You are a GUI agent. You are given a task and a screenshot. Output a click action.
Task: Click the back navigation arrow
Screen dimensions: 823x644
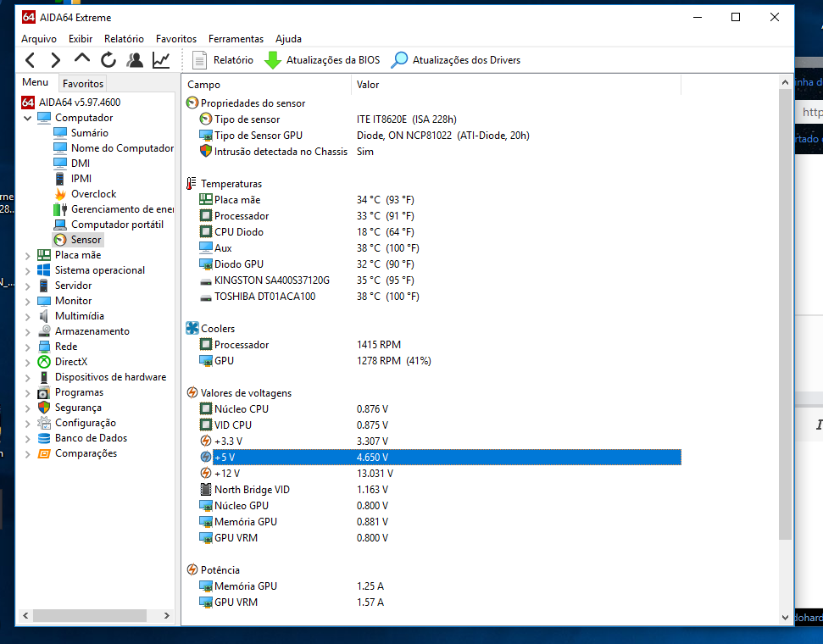31,60
